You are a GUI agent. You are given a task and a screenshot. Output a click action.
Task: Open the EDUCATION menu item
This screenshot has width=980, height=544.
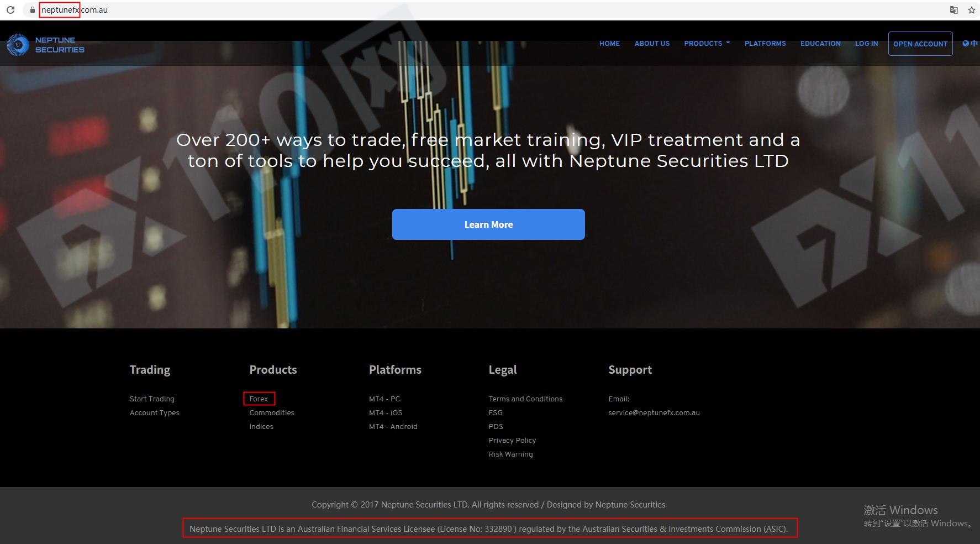820,43
